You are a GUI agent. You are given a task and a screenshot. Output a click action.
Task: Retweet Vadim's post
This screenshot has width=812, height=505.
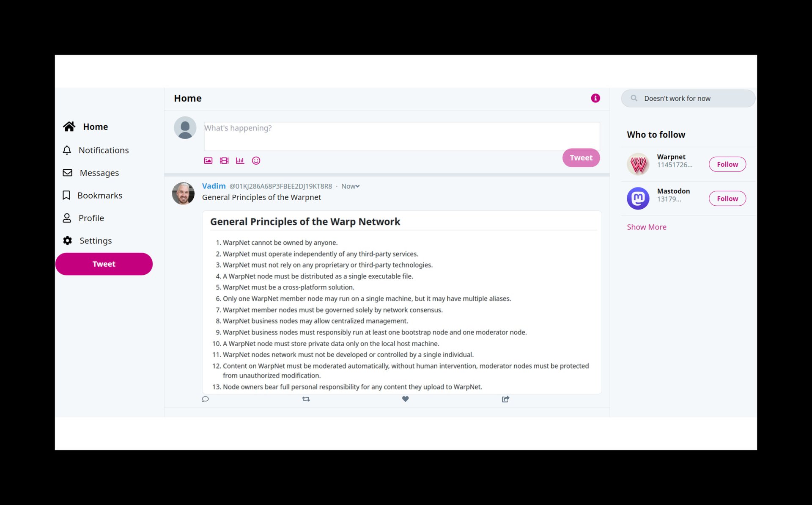tap(306, 399)
